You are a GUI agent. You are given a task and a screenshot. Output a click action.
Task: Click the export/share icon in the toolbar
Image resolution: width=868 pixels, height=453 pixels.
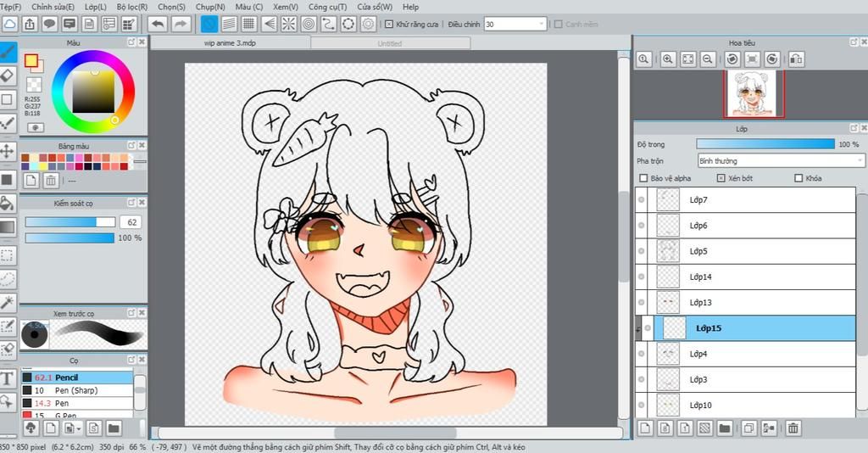pos(30,24)
